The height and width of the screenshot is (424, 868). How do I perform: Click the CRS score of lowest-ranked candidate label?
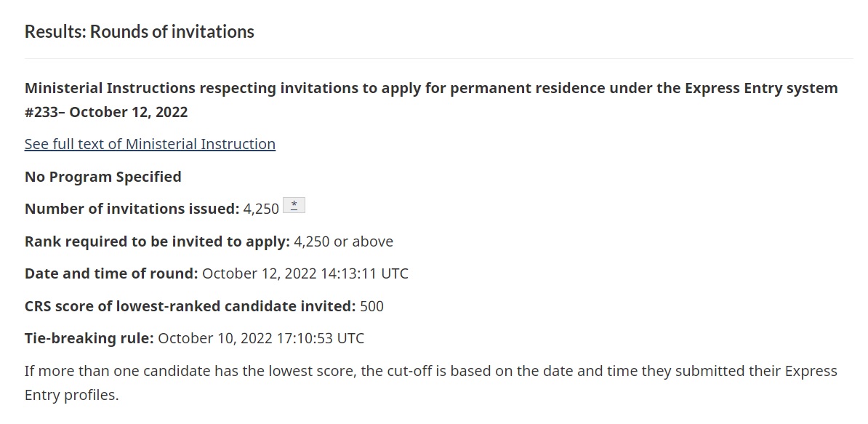[190, 306]
